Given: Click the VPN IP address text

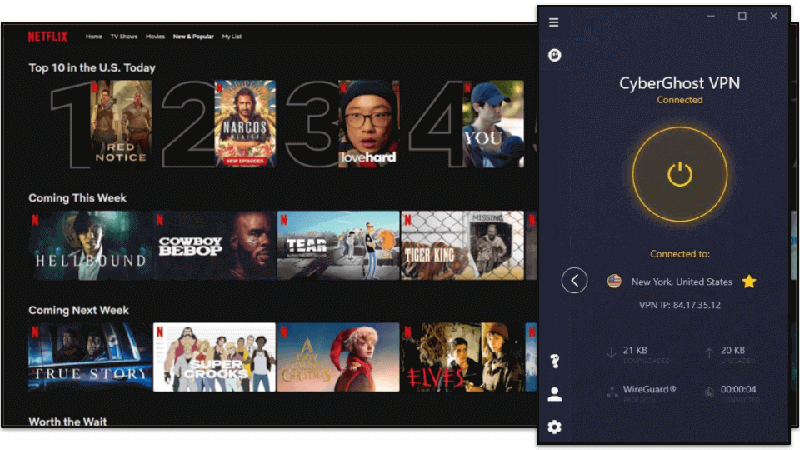Looking at the screenshot, I should click(680, 305).
